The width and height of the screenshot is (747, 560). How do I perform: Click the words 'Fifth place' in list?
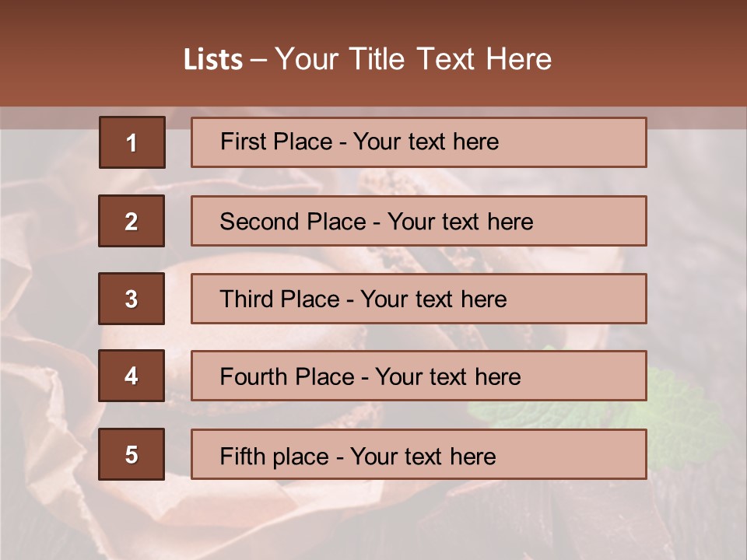click(x=275, y=457)
